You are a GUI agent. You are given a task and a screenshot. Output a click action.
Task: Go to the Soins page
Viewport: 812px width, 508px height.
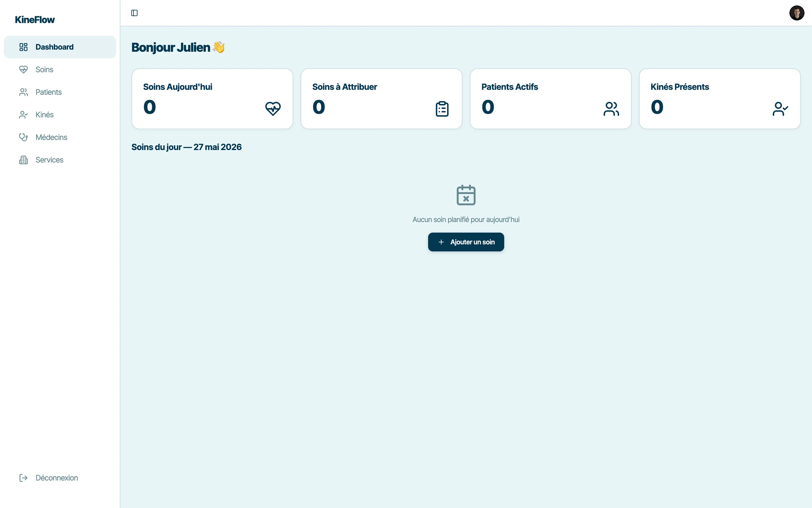coord(60,69)
